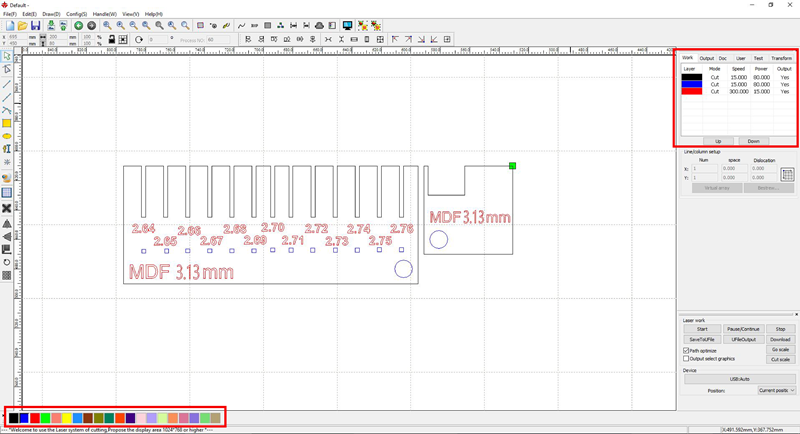
Task: Click the black X delete tool
Action: tap(7, 208)
